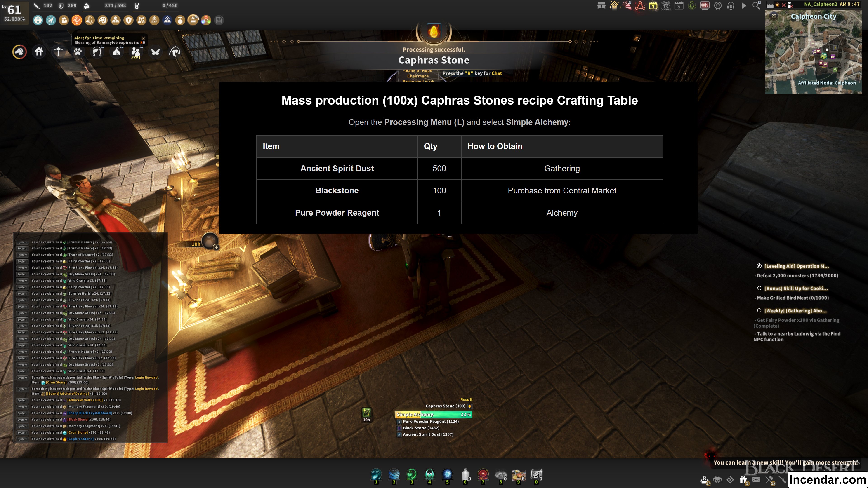Open the treasure chest icon in top bar
868x488 pixels.
click(x=601, y=5)
